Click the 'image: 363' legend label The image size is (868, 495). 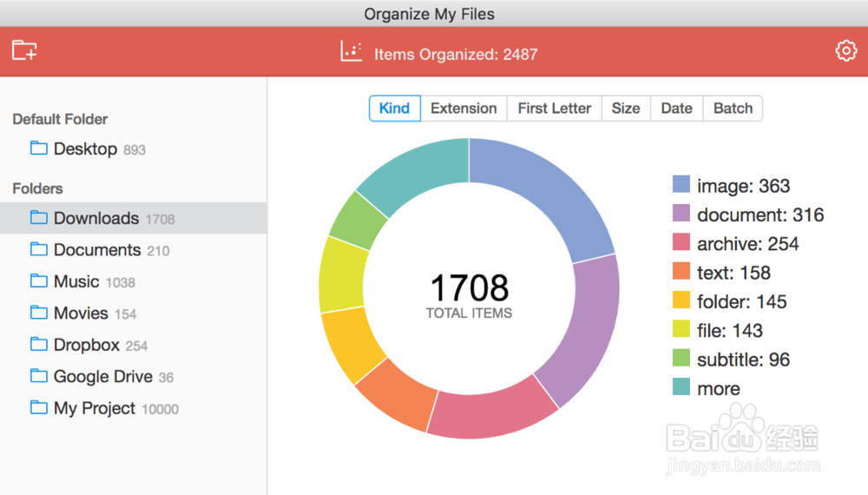[x=744, y=186]
